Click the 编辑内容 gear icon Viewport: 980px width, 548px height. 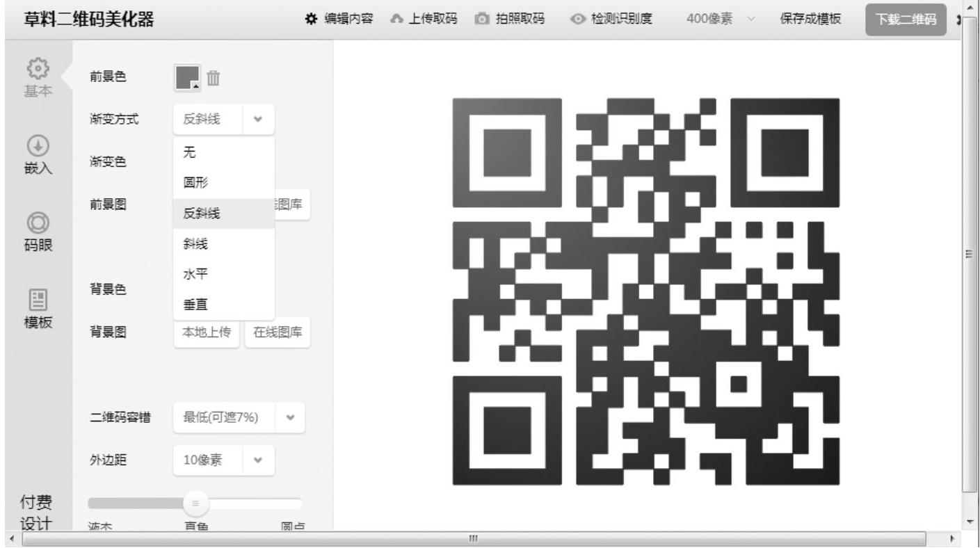[312, 19]
